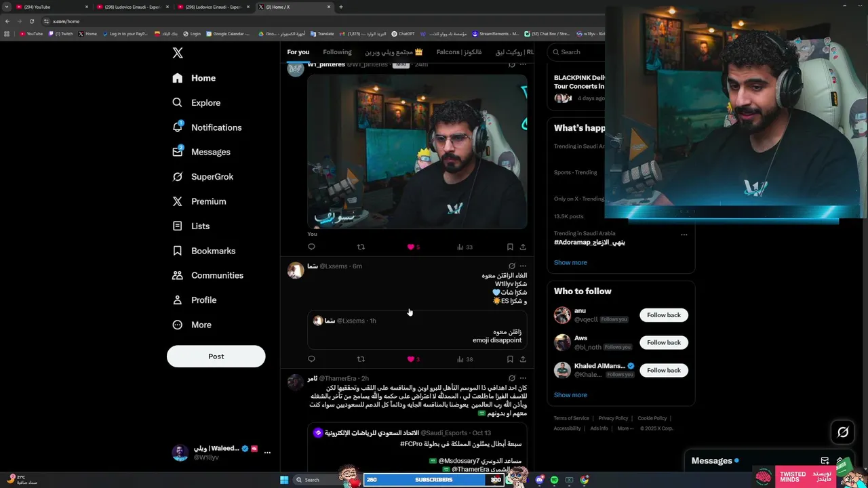Screen dimensions: 868x488
Task: Open the floating Grok button
Action: pos(843,432)
